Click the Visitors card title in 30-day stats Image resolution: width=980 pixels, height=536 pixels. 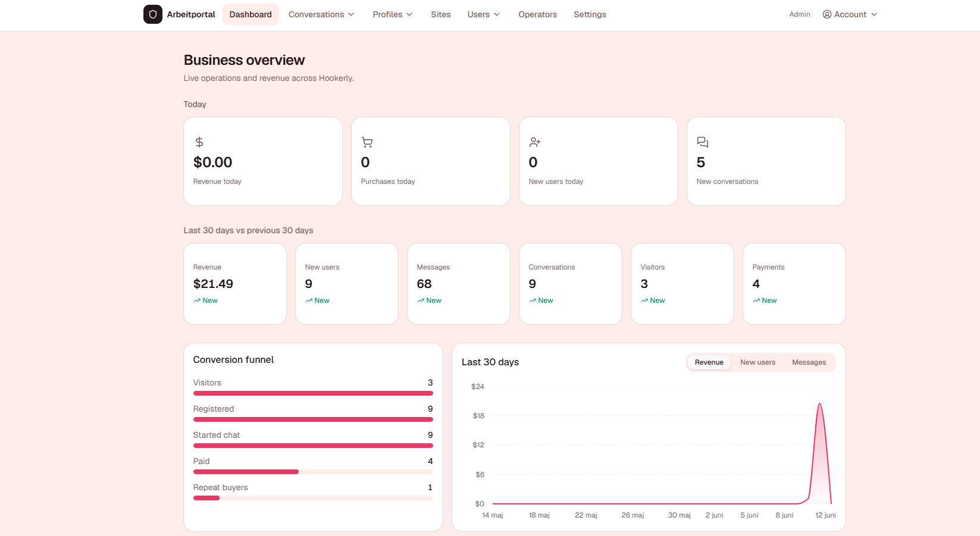(653, 267)
